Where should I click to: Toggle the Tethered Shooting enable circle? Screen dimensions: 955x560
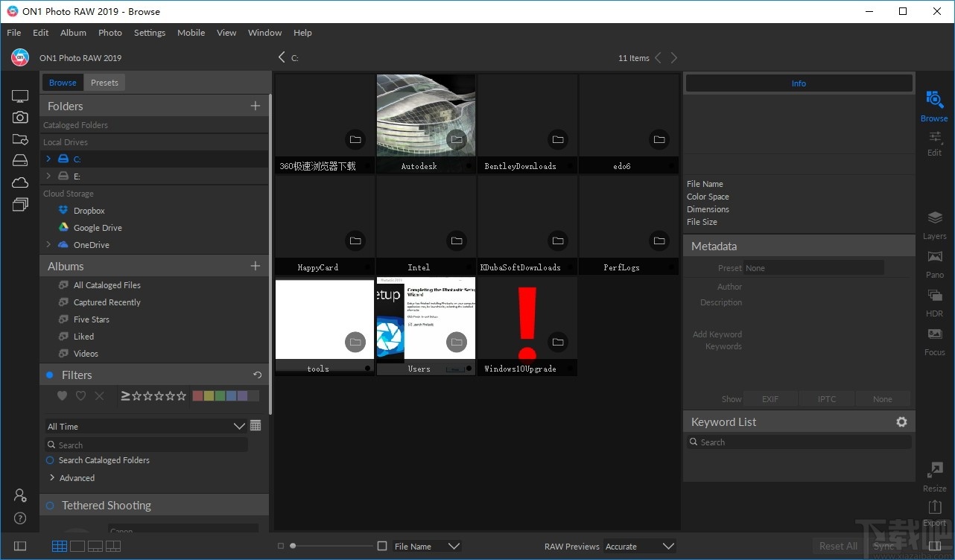click(50, 506)
